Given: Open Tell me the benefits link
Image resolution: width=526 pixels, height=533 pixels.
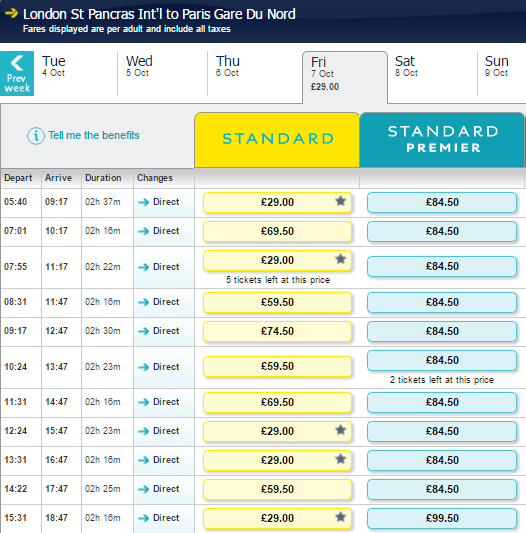Looking at the screenshot, I should tap(94, 135).
